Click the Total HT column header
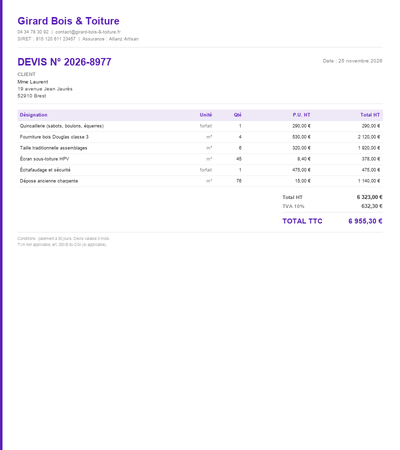400x450 pixels. 370,115
